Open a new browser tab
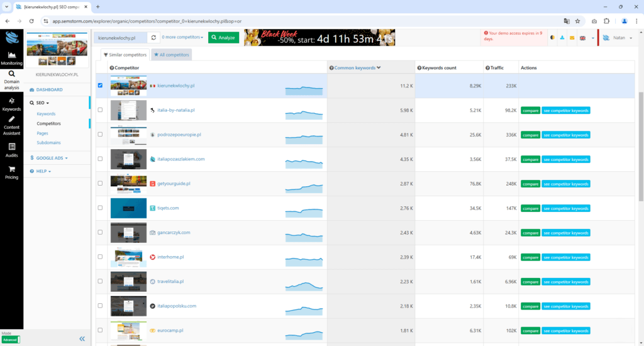The image size is (644, 346). 97,6
